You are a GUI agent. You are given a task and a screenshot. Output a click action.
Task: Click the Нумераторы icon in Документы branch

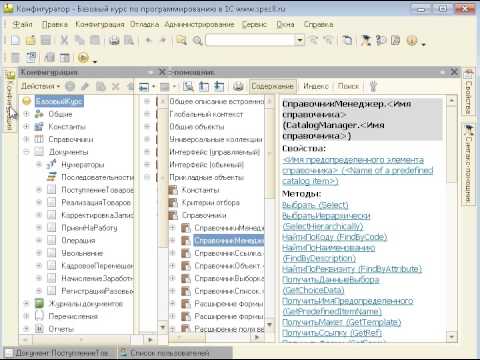click(x=51, y=165)
